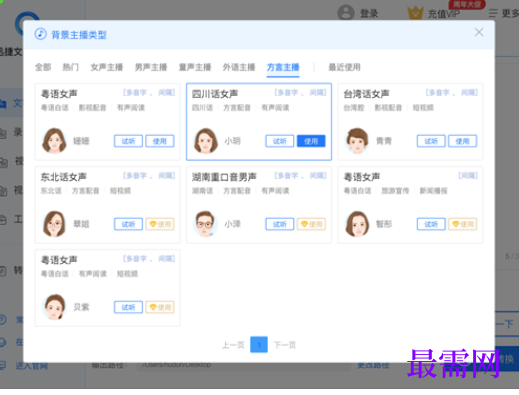The image size is (519, 395).
Task: Open the 更多 hamburger menu icon
Action: point(493,13)
